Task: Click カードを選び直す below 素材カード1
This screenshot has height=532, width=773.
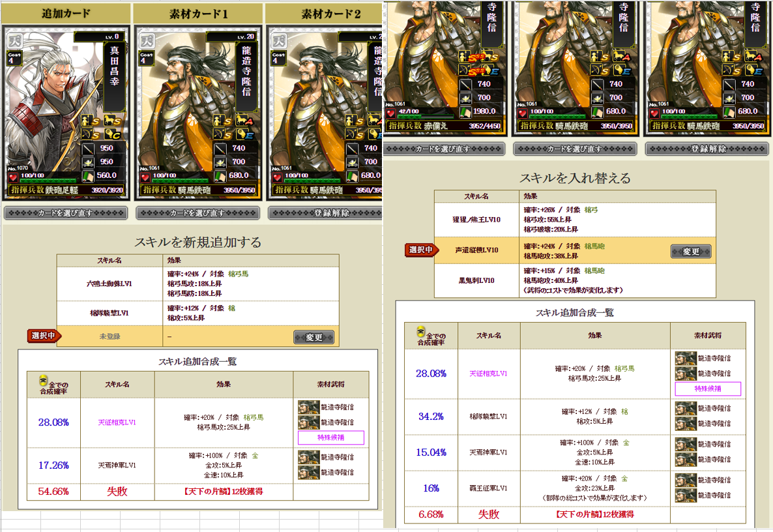Action: point(197,213)
